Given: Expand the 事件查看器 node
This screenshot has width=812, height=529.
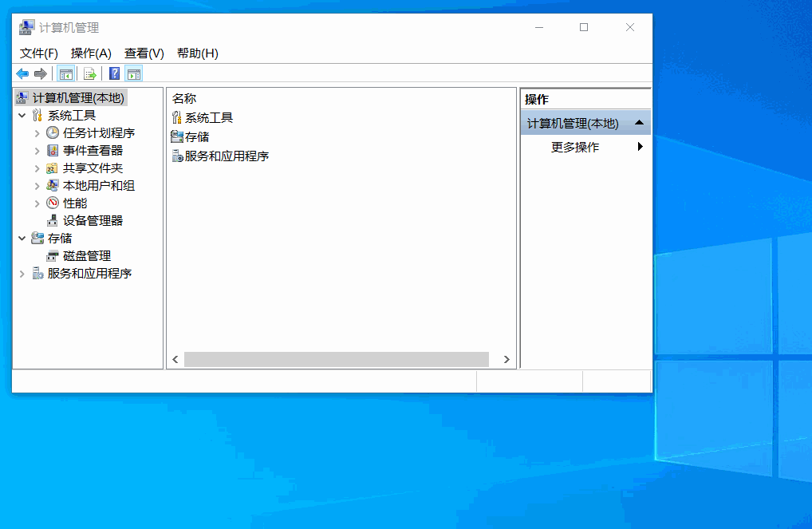Looking at the screenshot, I should 37,151.
